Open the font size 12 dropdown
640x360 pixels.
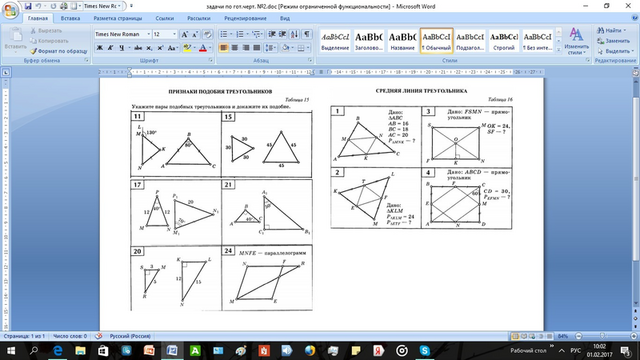pos(175,34)
